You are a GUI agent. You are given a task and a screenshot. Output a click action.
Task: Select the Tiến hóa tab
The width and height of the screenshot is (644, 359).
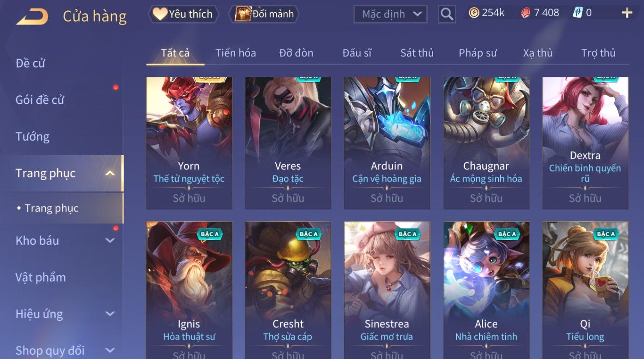236,53
